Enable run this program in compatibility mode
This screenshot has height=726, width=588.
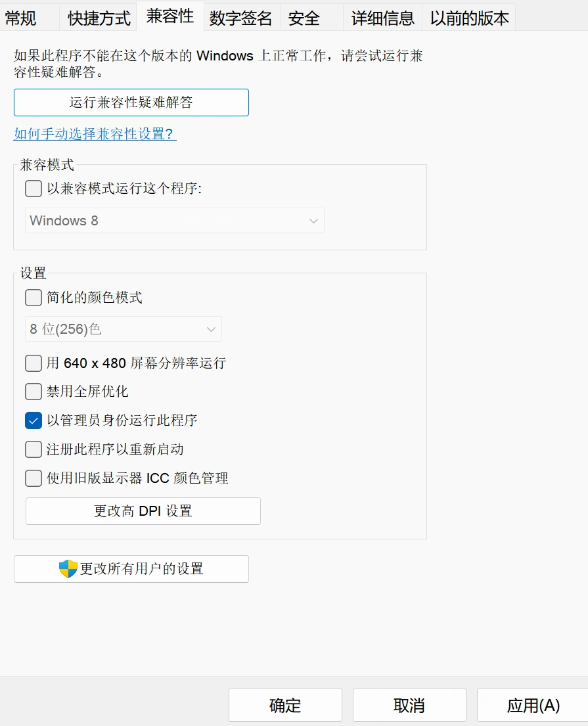pos(33,189)
